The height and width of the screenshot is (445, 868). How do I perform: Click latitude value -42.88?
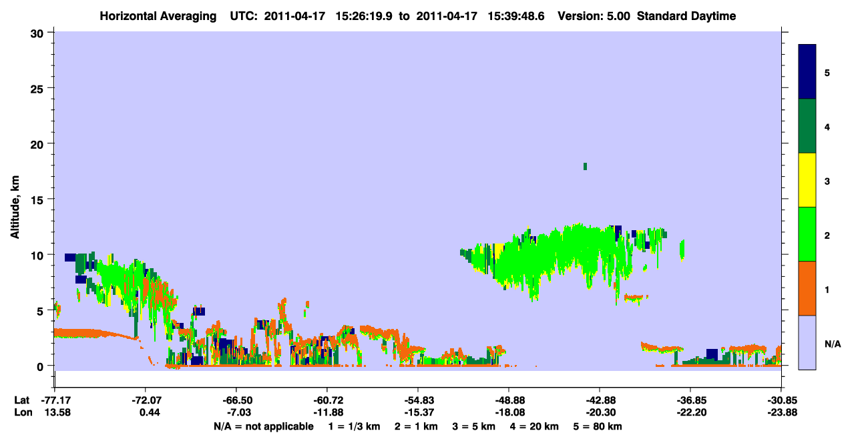[x=600, y=400]
